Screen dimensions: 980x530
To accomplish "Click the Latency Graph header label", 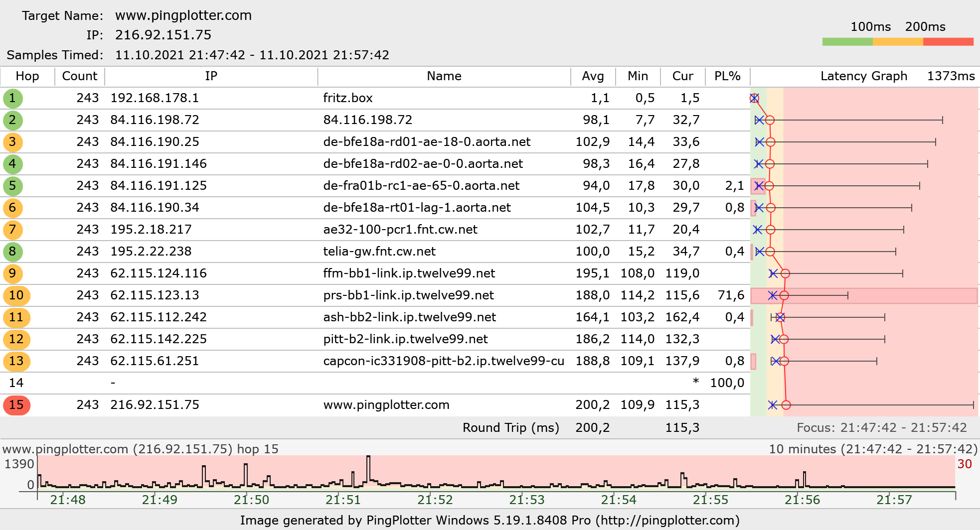I will 864,76.
